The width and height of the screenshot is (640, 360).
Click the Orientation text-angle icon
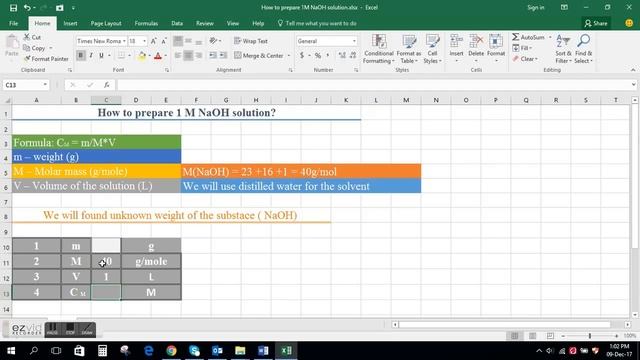pyautogui.click(x=213, y=41)
